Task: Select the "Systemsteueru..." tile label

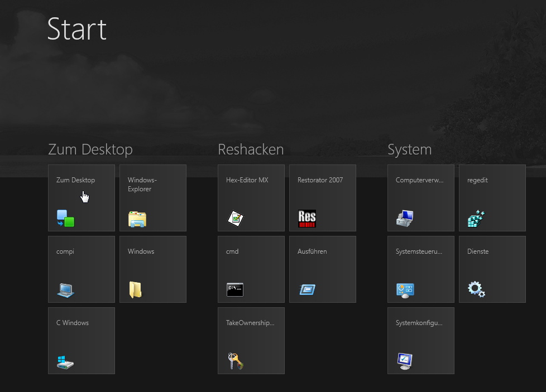Action: (419, 251)
